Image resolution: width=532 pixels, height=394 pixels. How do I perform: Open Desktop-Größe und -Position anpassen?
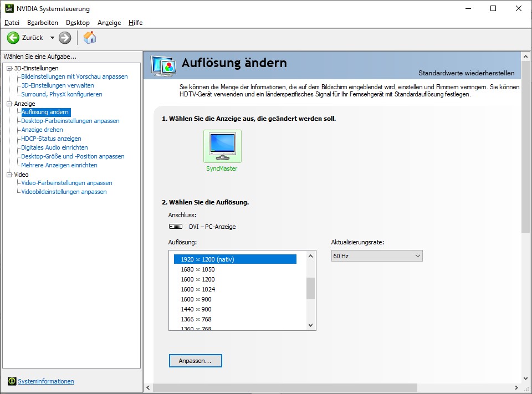[x=73, y=156]
